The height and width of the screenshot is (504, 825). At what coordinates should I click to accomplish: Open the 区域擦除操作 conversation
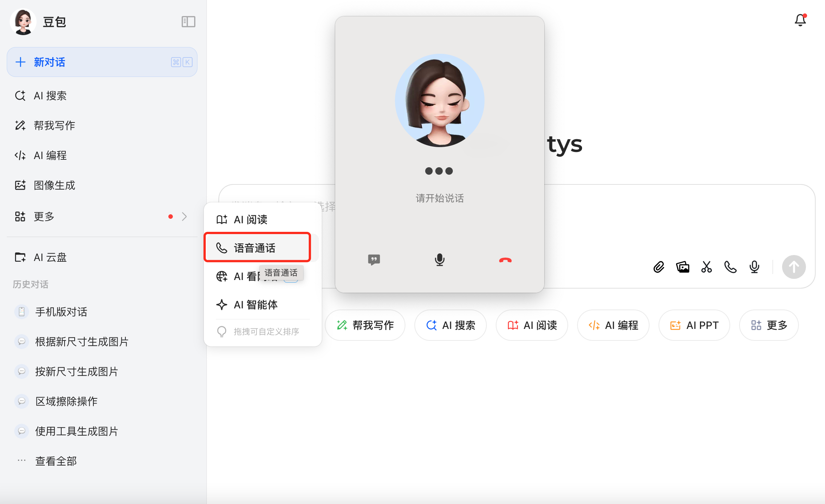coord(102,401)
